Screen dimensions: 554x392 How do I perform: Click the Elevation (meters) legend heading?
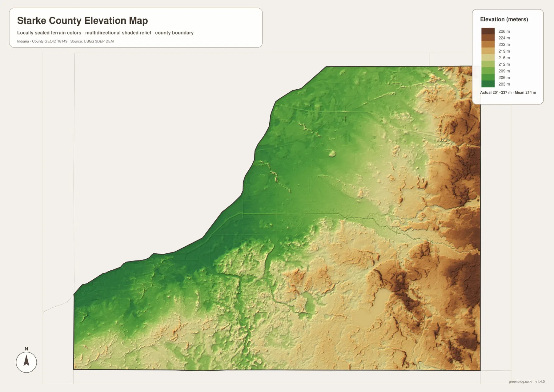504,19
